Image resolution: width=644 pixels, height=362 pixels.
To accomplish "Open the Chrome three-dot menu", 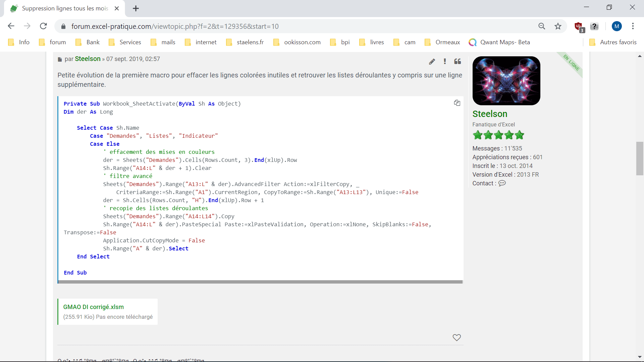I will point(633,26).
